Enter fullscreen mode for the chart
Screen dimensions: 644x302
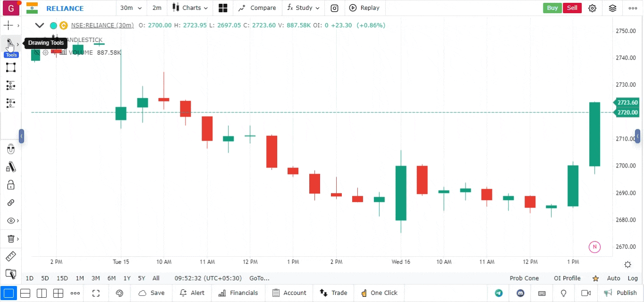(96, 293)
